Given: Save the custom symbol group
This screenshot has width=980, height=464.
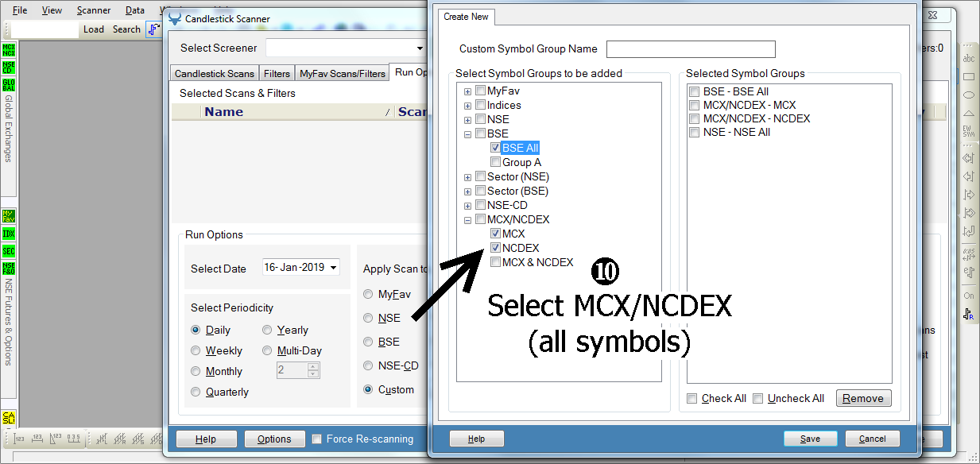Looking at the screenshot, I should pyautogui.click(x=811, y=439).
